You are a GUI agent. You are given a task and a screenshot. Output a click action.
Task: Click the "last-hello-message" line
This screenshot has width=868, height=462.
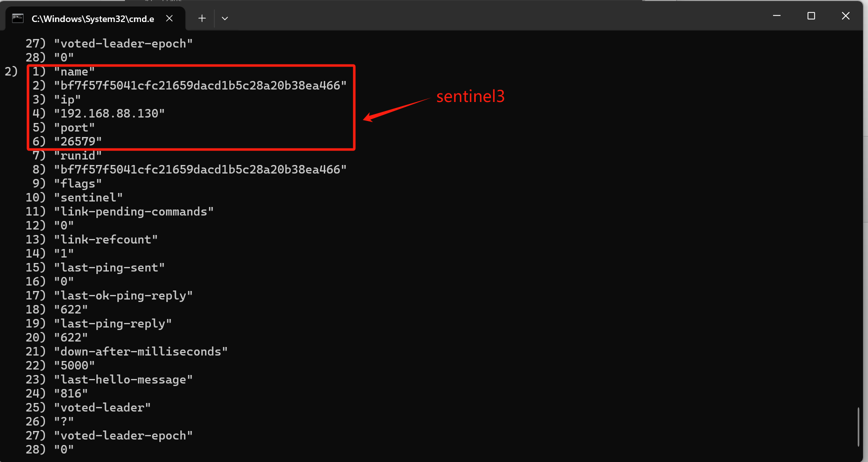[x=123, y=380]
